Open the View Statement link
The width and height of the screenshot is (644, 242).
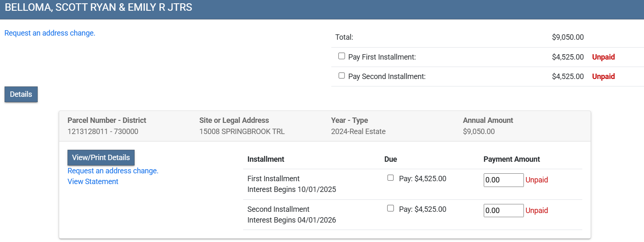click(x=93, y=182)
